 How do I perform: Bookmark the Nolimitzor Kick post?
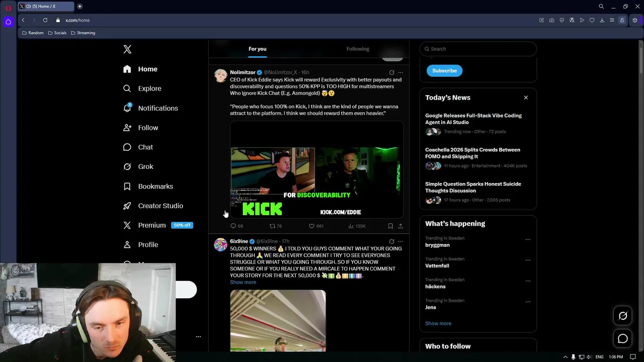pyautogui.click(x=390, y=226)
